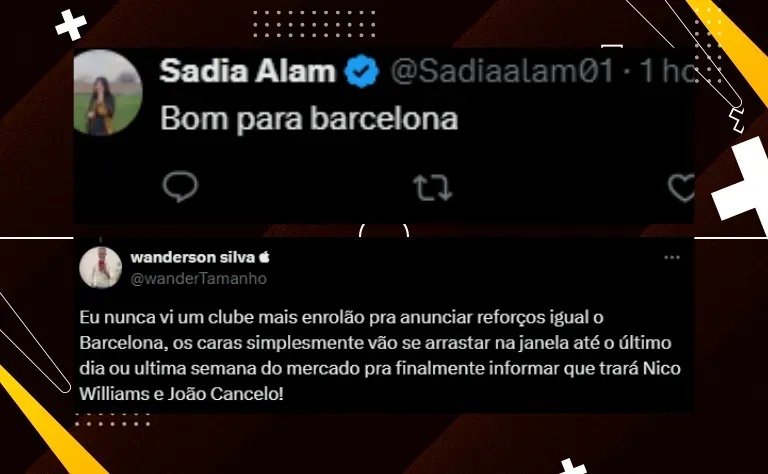
Task: Click the tweet text mentioning Nico Williams
Action: [x=380, y=356]
